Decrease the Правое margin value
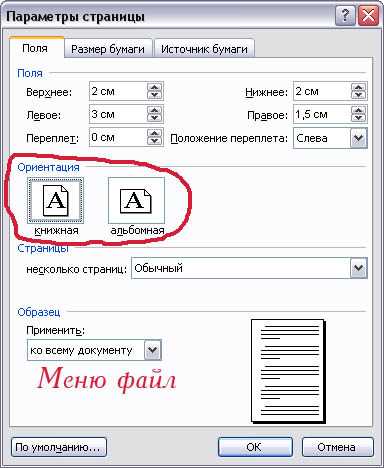The width and height of the screenshot is (384, 468). tap(358, 118)
